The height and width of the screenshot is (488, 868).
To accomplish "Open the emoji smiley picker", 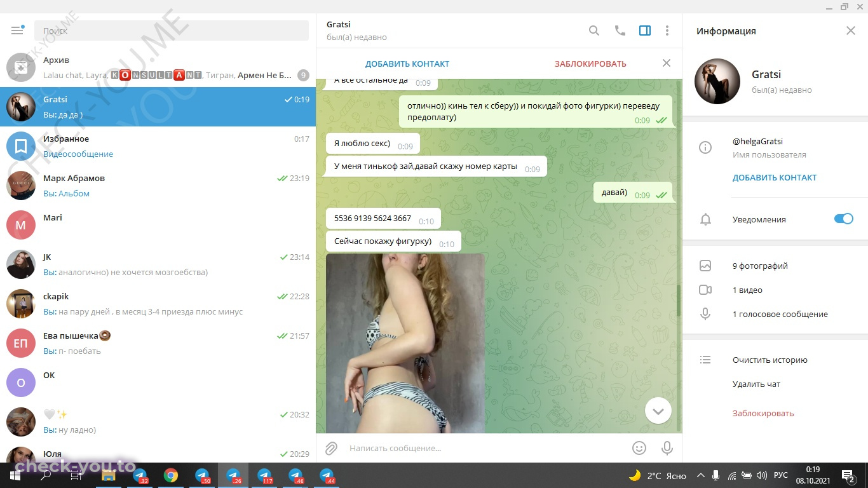I will click(x=639, y=448).
